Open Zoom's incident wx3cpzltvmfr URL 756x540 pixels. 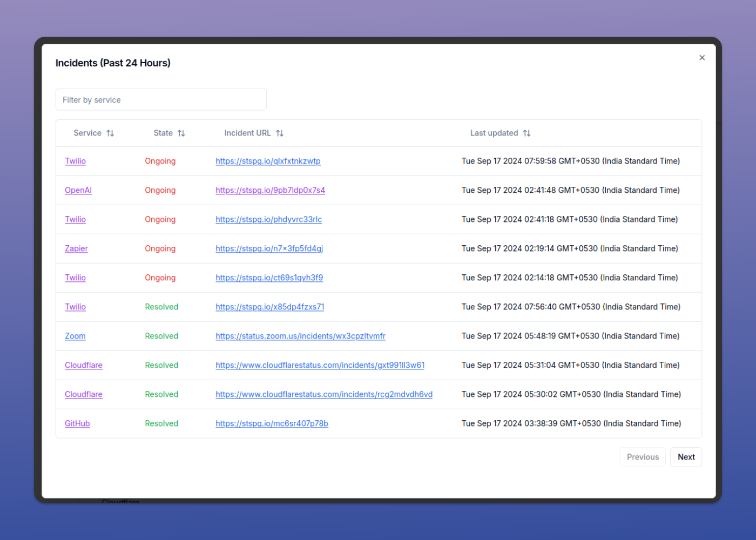(x=300, y=336)
